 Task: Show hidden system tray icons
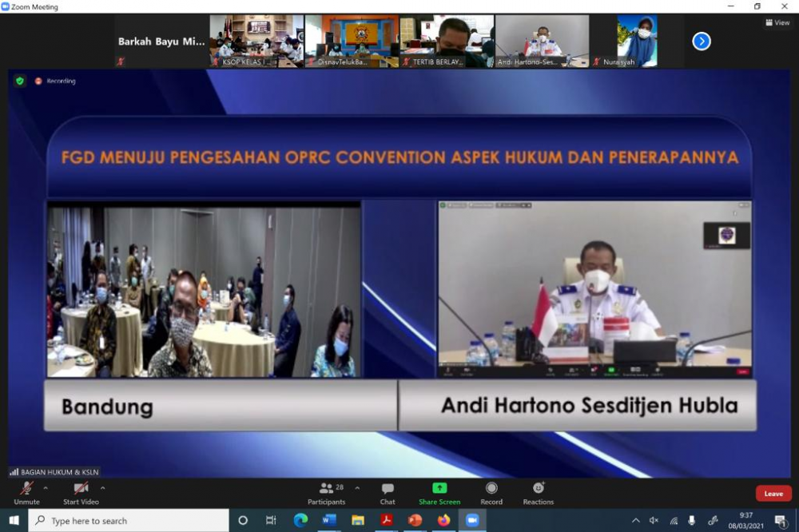pyautogui.click(x=635, y=520)
